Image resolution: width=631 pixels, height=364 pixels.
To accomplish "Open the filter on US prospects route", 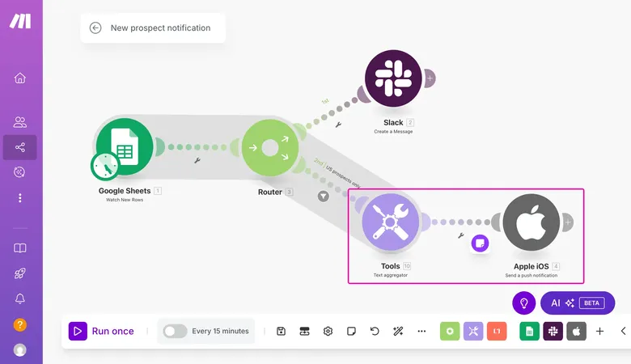I will click(x=323, y=197).
